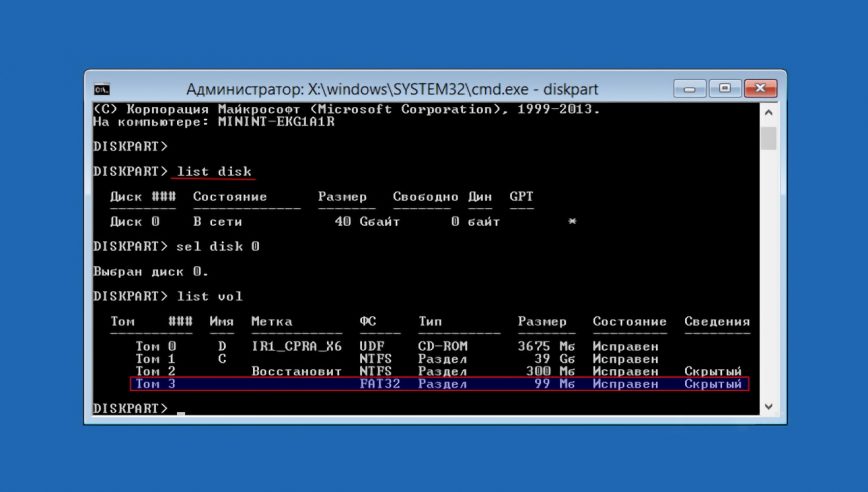Click the window title text 'Администратор: X:\windows\SYSTEM32\cmd.exe - diskpart'
Image resolution: width=868 pixels, height=492 pixels.
tap(392, 89)
